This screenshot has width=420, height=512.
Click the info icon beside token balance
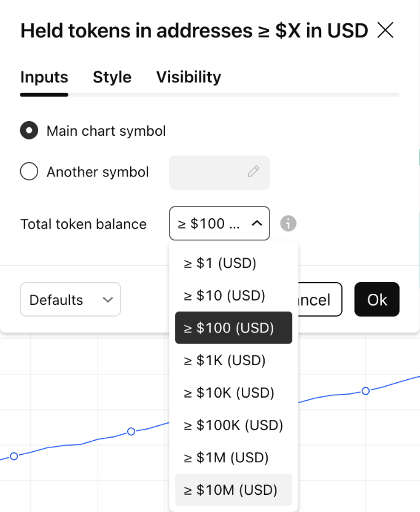tap(288, 223)
